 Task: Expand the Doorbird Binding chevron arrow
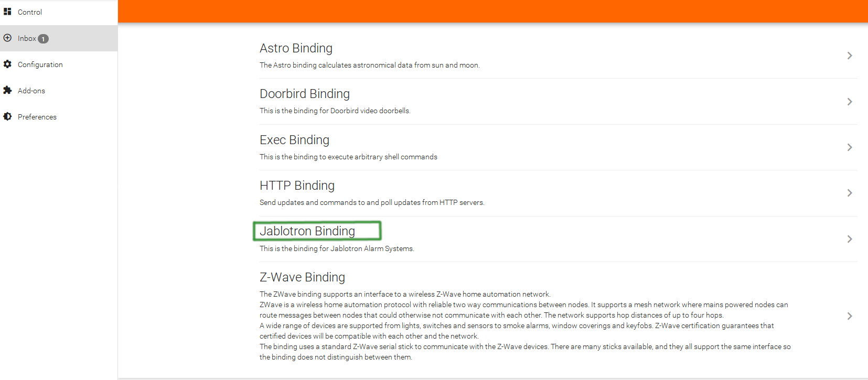tap(850, 102)
